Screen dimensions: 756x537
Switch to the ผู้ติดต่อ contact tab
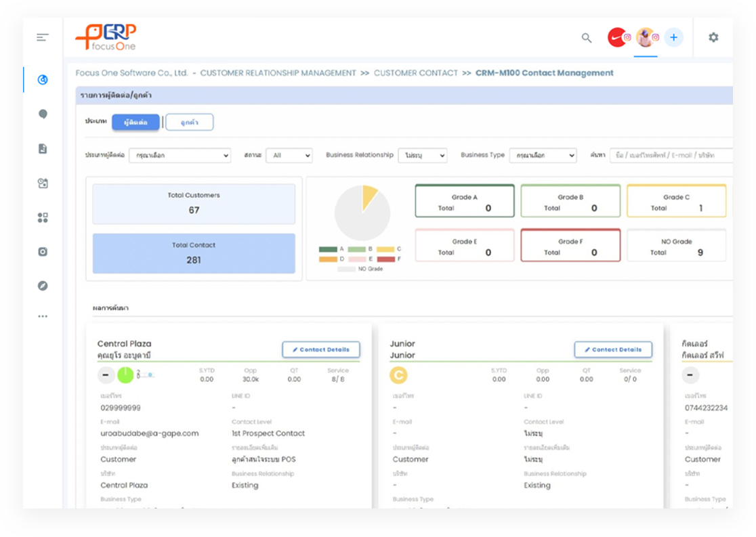(135, 122)
